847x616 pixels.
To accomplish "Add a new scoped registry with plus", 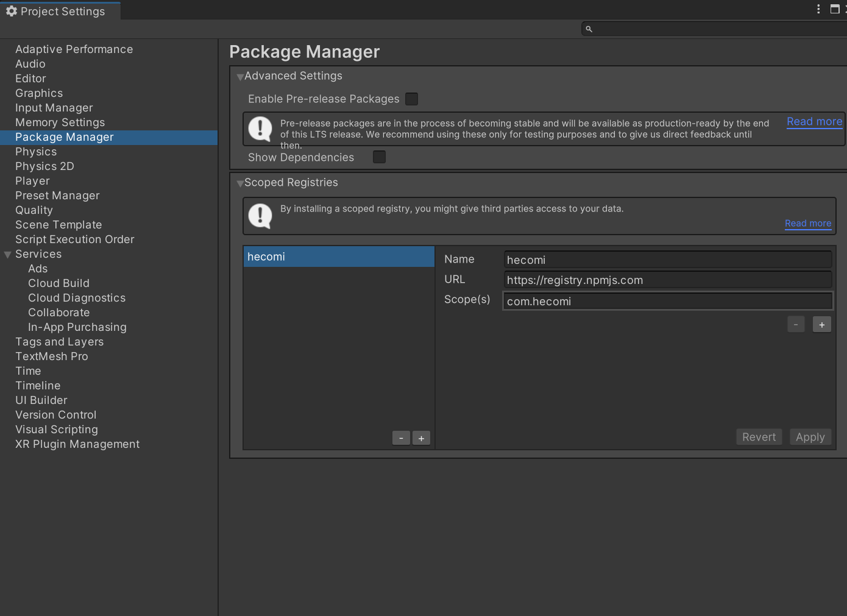I will [421, 438].
